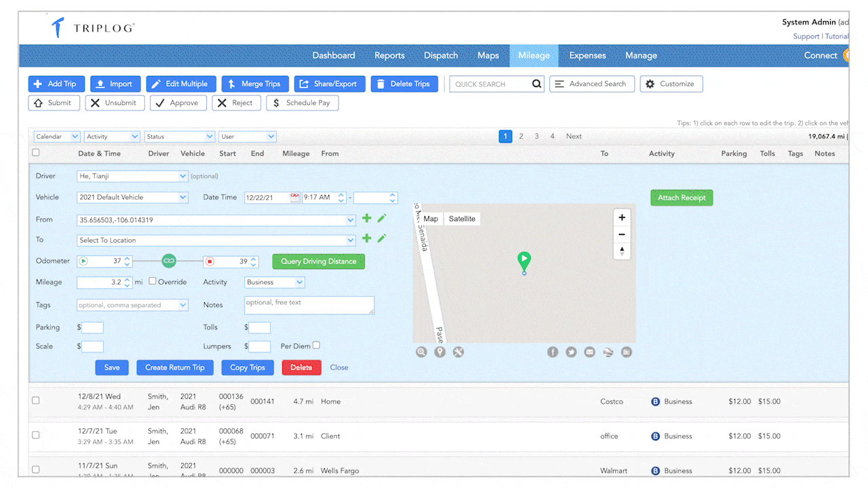868x488 pixels.
Task: Click the odometer start play icon
Action: click(84, 261)
